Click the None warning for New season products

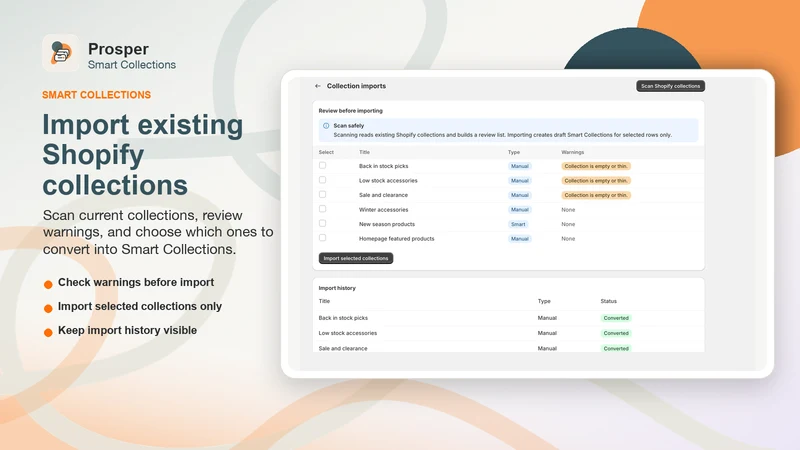pos(568,224)
